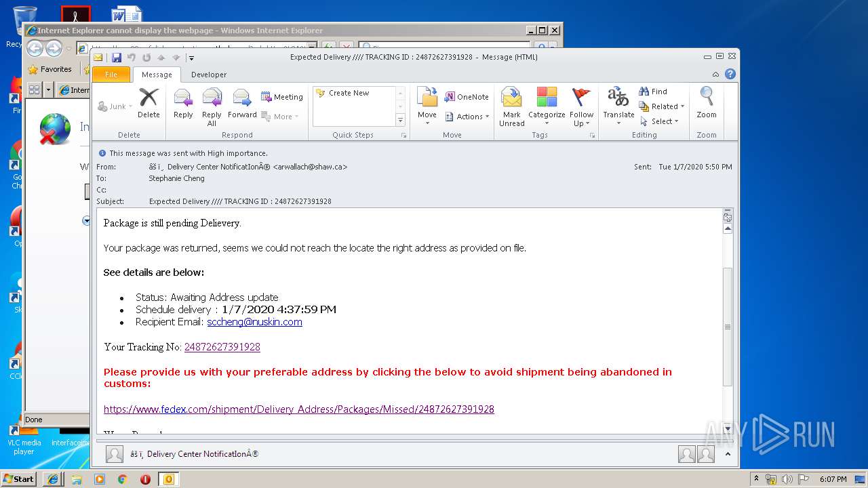Click the Outlook help question mark icon
The width and height of the screenshot is (868, 488).
click(730, 75)
